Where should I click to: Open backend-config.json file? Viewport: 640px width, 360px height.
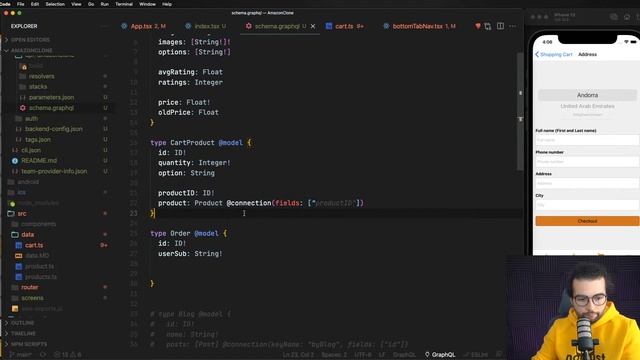[x=53, y=129]
